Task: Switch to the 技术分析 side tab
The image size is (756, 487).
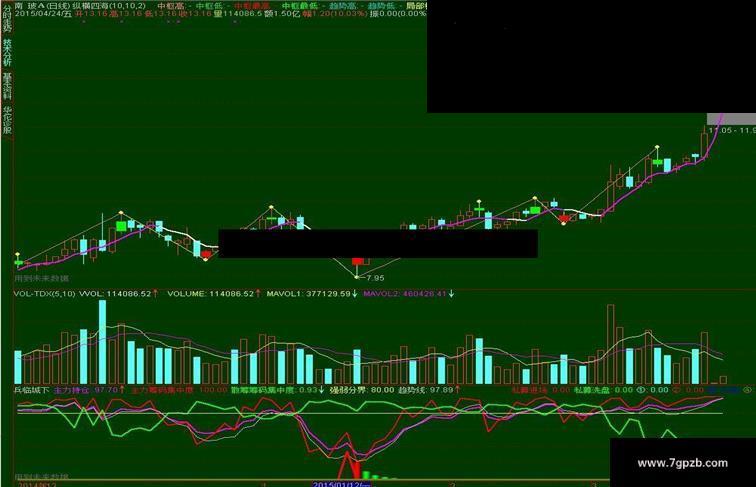Action: [7, 53]
